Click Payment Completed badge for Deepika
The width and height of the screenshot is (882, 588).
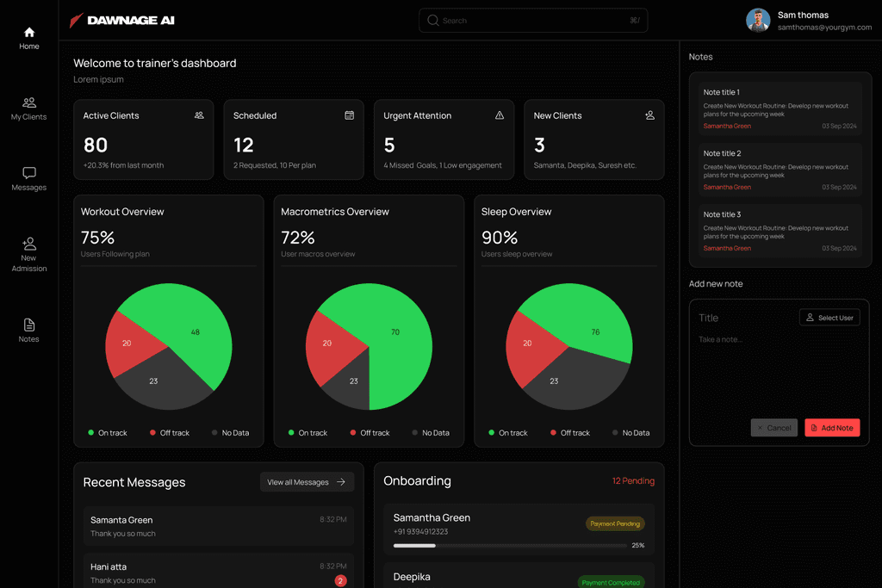coord(611,582)
